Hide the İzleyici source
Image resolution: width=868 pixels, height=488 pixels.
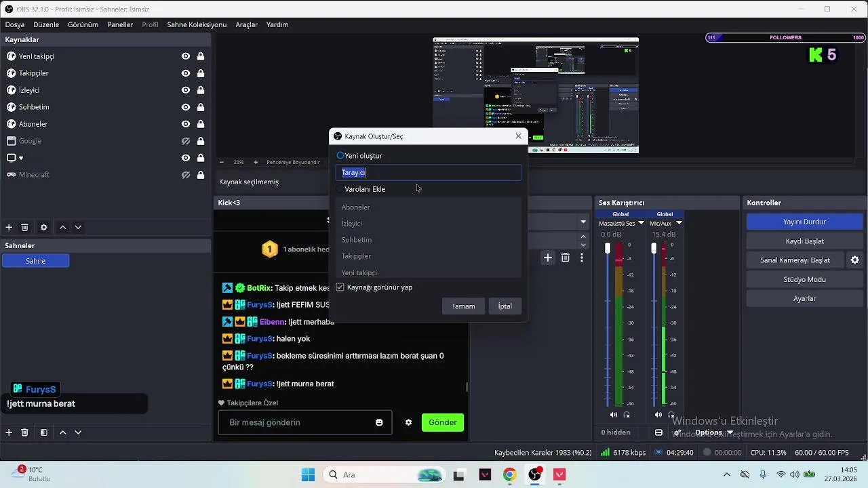pos(185,90)
